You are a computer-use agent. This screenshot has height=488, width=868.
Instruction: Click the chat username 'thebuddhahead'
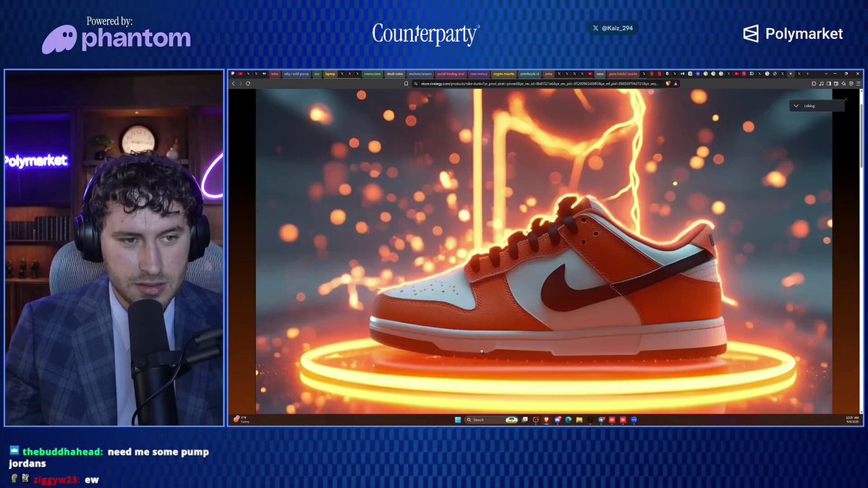tap(62, 452)
